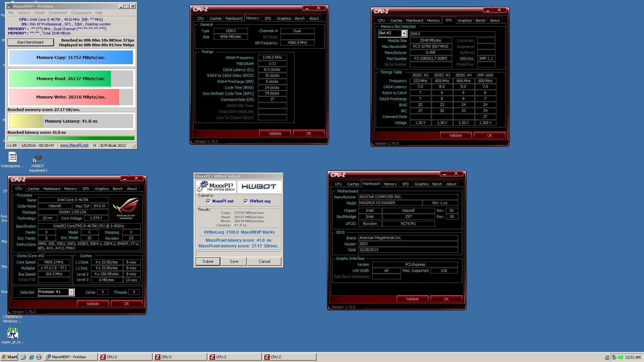
Task: Open Bench tab in CPU-Z Mainboard window
Action: point(437,184)
